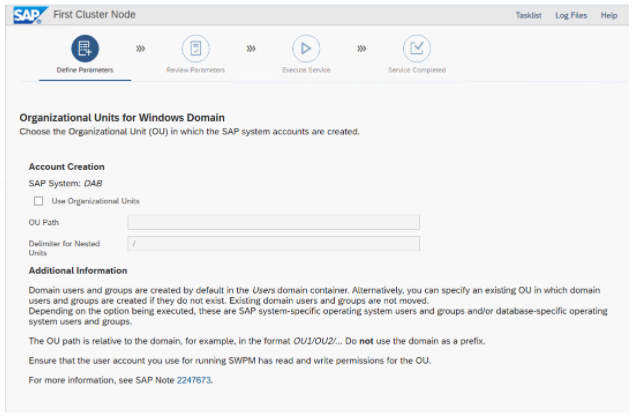
Task: Select the Review Parameters step icon
Action: pos(196,49)
